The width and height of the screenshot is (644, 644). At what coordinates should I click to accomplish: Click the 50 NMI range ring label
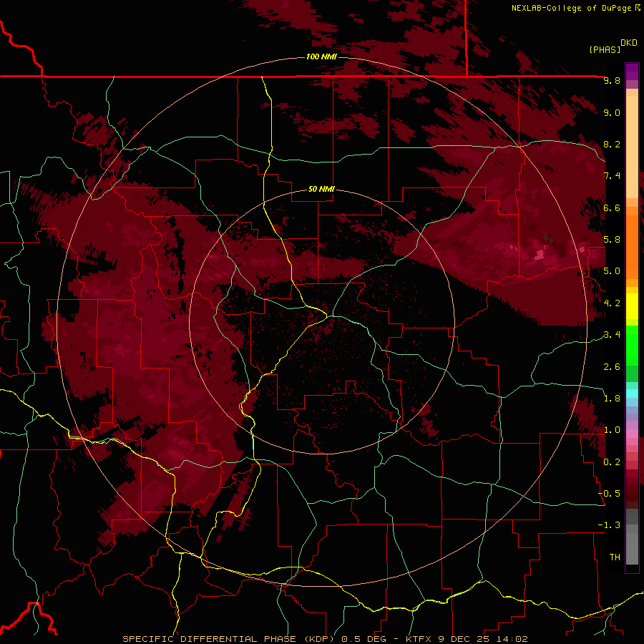(x=321, y=190)
